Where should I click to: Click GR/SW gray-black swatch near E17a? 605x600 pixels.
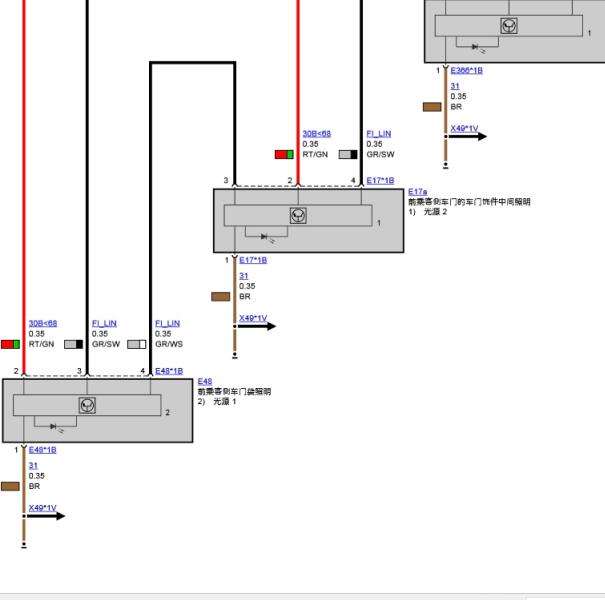[x=348, y=154]
